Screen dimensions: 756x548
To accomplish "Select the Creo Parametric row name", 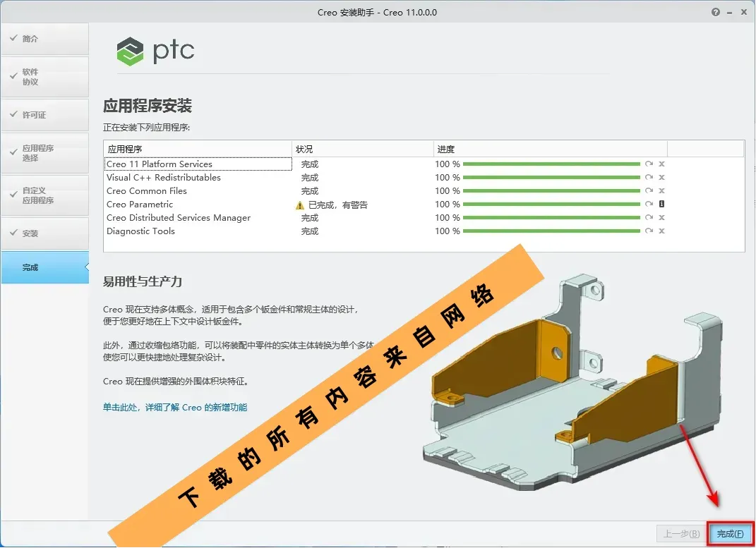I will click(x=140, y=205).
